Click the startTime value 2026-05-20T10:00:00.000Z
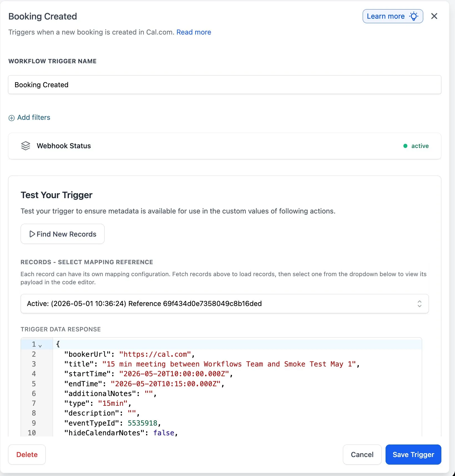 (x=174, y=374)
